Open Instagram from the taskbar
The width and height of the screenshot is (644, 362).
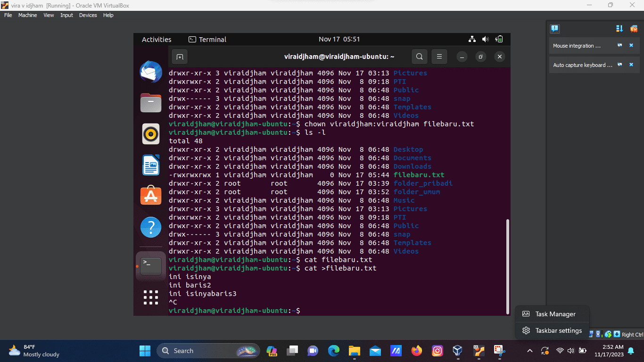(437, 351)
